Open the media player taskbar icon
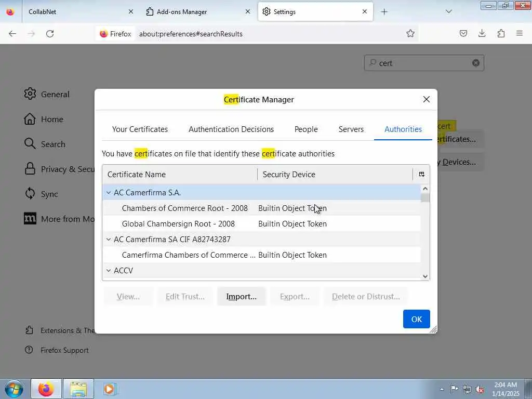 110,389
